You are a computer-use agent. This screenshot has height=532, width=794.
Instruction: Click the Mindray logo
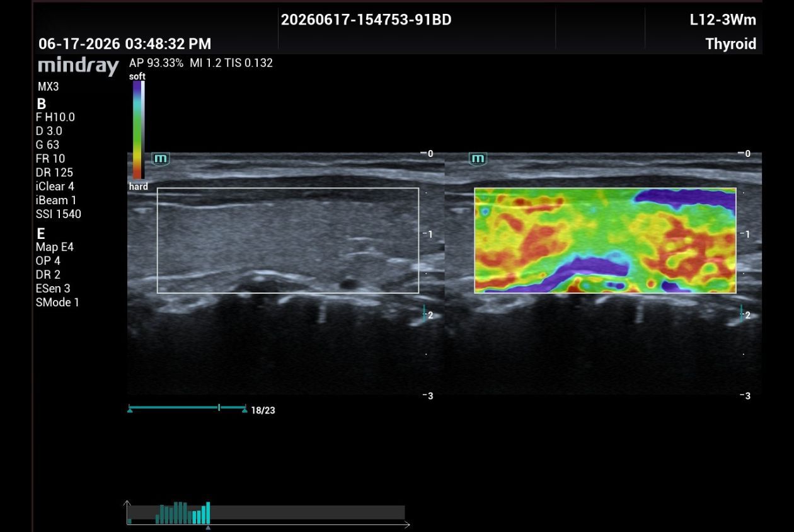(x=78, y=66)
